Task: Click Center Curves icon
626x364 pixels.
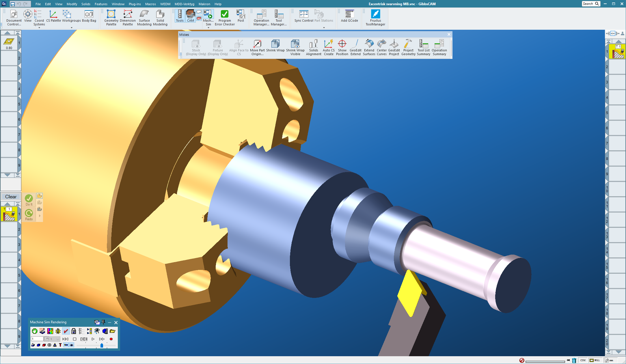Action: 381,48
